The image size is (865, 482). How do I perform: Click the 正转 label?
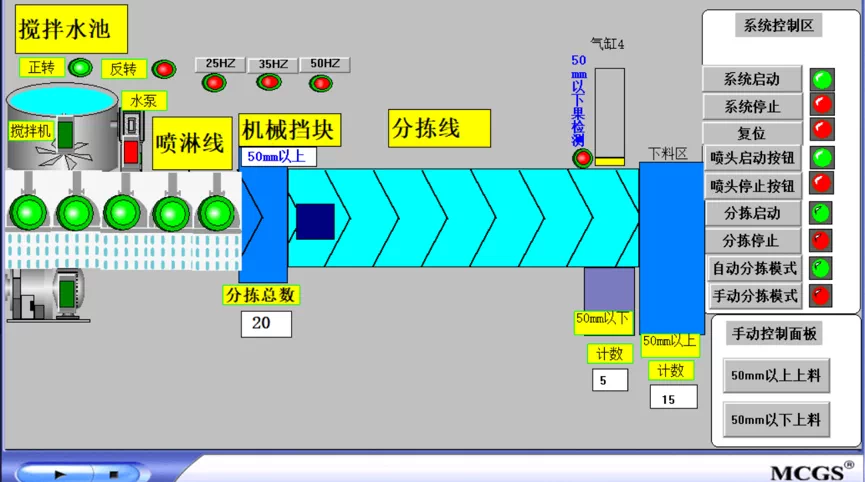click(42, 67)
